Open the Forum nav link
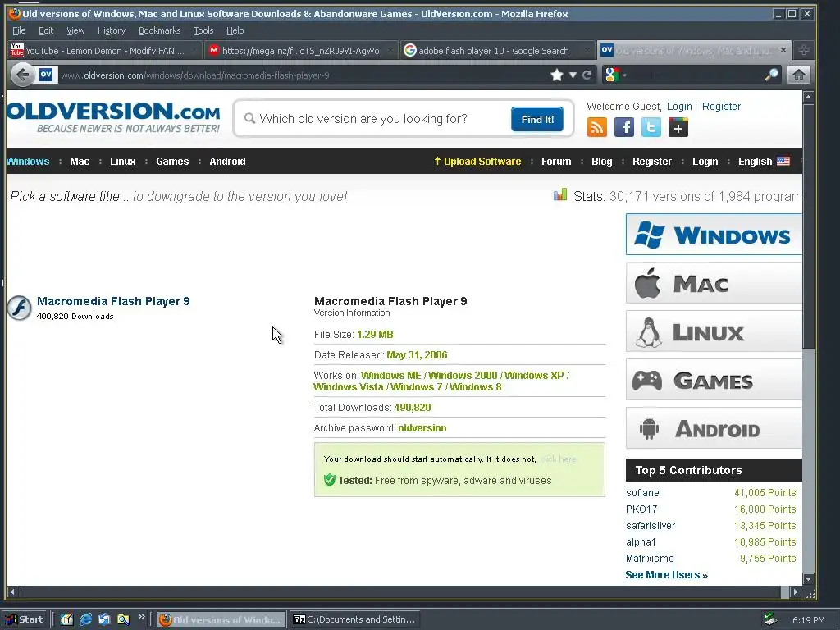 (x=556, y=162)
